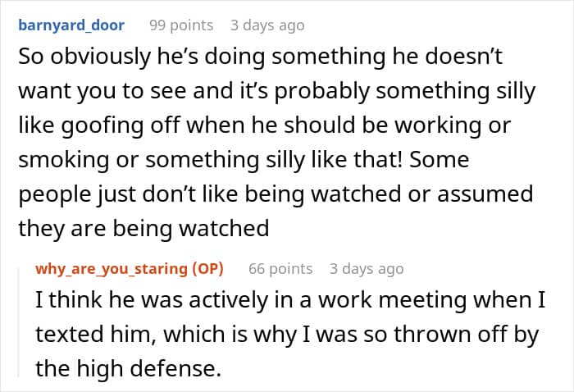Click the line starting 'want you to see'
Viewport: 574px width, 392px height.
pos(276,92)
